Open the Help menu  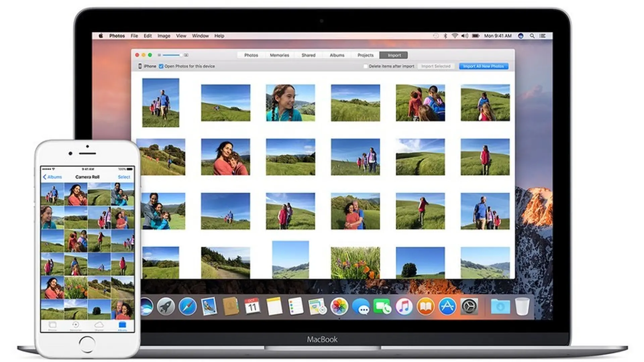click(219, 36)
